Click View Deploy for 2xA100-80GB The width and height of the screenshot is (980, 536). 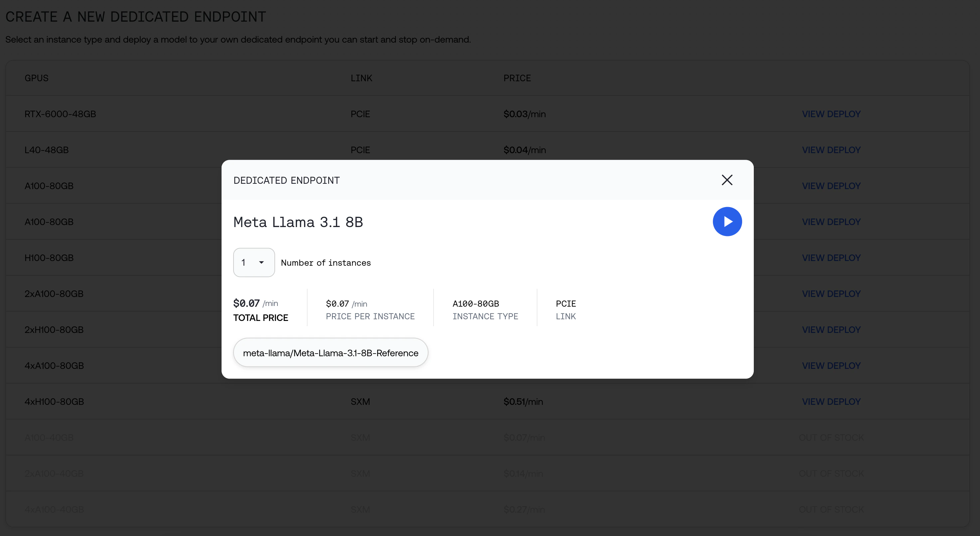(x=831, y=294)
